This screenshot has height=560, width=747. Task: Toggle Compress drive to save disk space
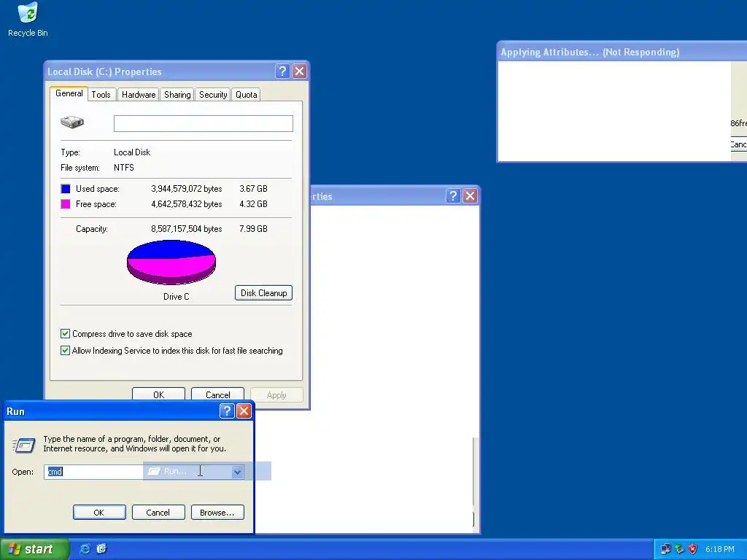click(65, 334)
